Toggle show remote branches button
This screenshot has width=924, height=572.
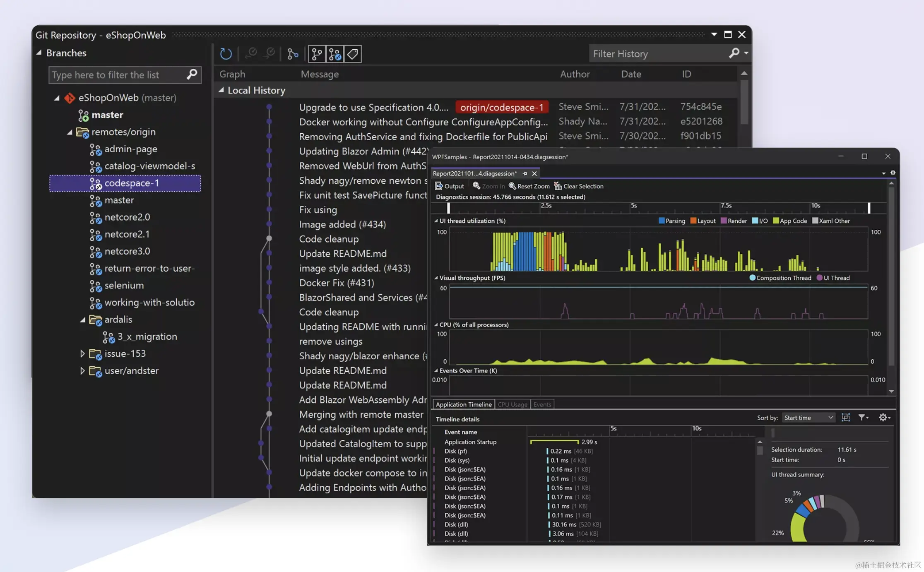[334, 54]
